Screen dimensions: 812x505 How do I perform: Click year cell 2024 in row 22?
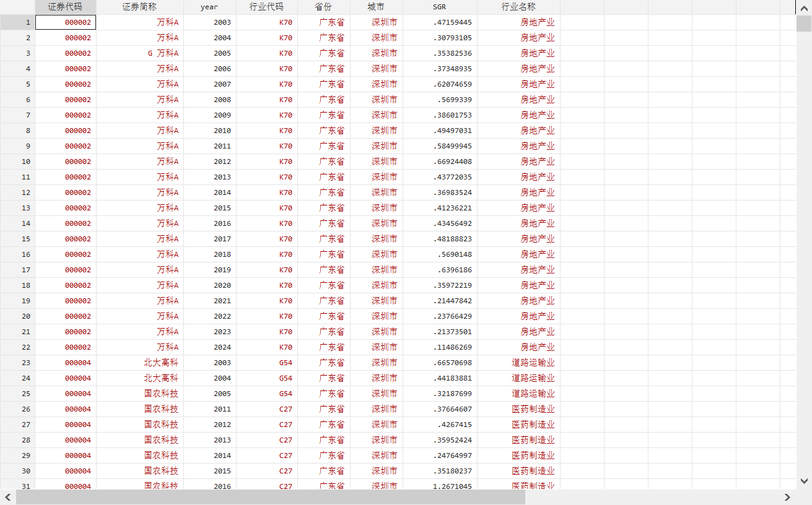coord(210,347)
